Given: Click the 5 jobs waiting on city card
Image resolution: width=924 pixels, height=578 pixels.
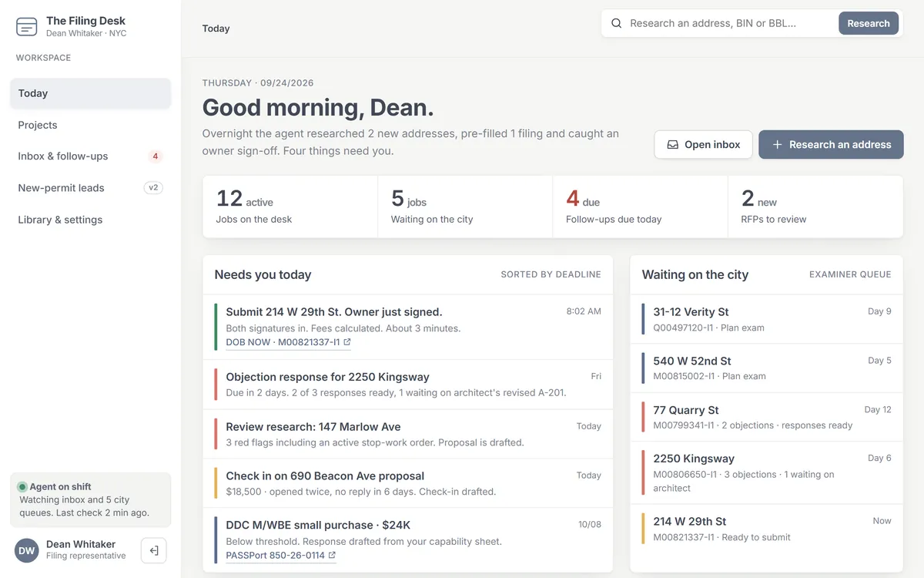Looking at the screenshot, I should tap(465, 207).
